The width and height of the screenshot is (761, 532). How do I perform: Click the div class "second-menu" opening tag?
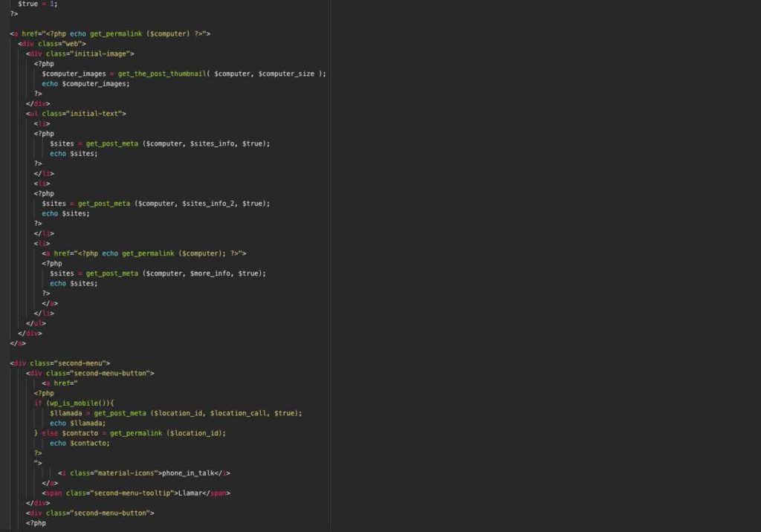[60, 363]
